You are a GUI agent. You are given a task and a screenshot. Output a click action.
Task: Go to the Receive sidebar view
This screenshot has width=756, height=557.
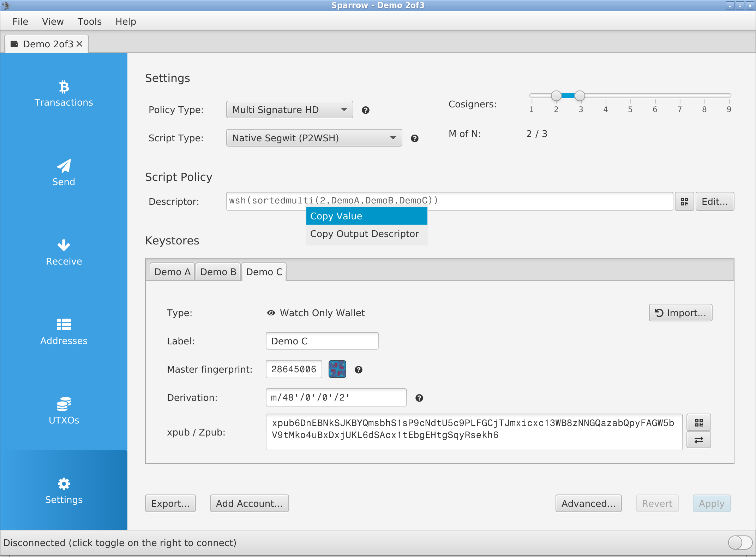[x=64, y=252]
